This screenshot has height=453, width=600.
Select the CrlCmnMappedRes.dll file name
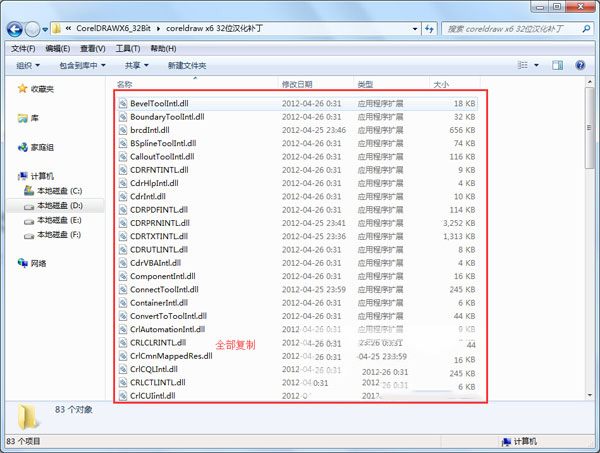click(171, 356)
